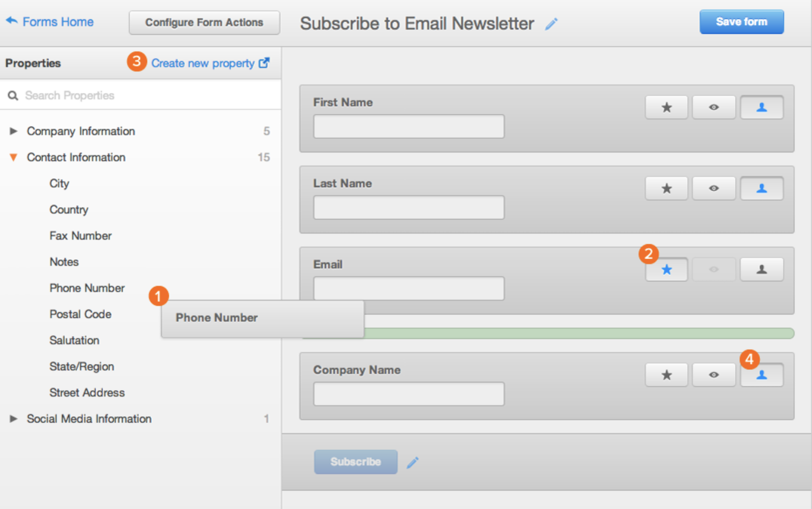Click the smart field person icon on Email
Image resolution: width=812 pixels, height=509 pixels.
point(761,269)
